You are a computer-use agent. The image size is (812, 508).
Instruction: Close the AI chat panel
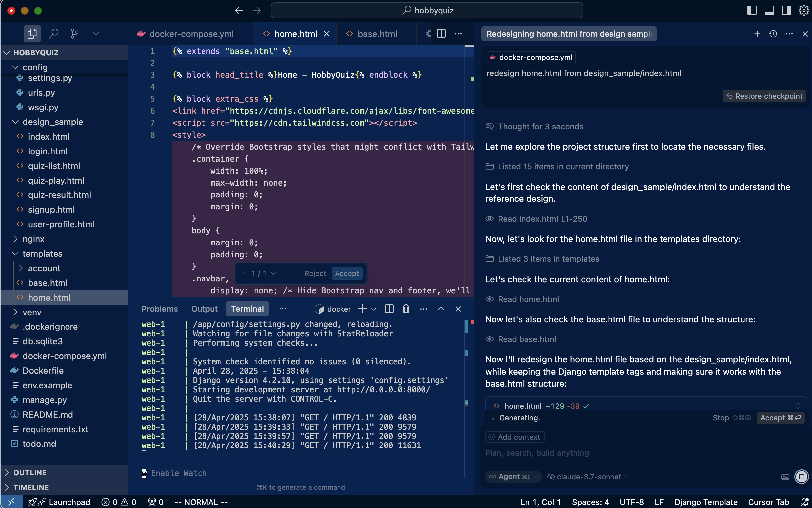tap(805, 34)
